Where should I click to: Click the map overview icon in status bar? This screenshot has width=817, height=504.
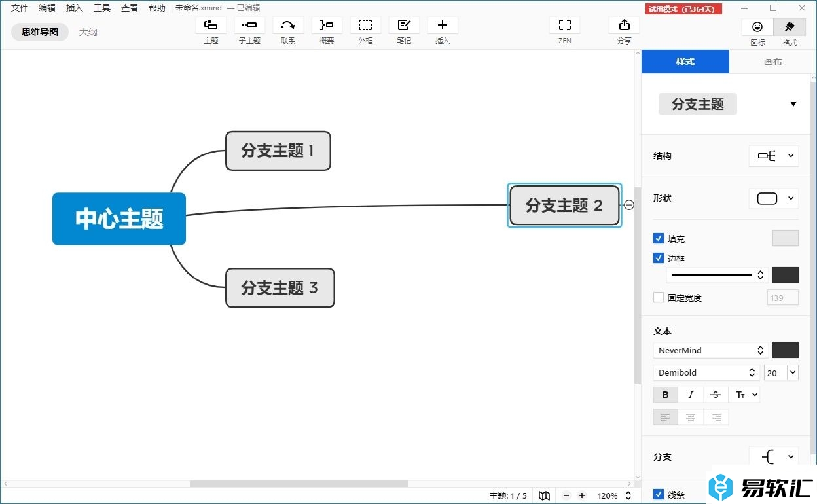tap(544, 495)
